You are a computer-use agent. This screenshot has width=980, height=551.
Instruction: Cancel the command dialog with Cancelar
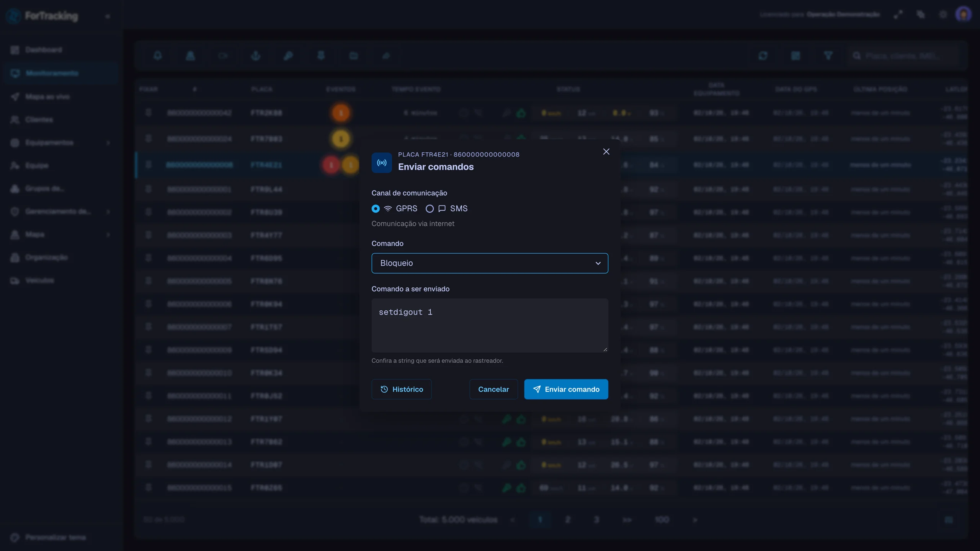point(493,389)
